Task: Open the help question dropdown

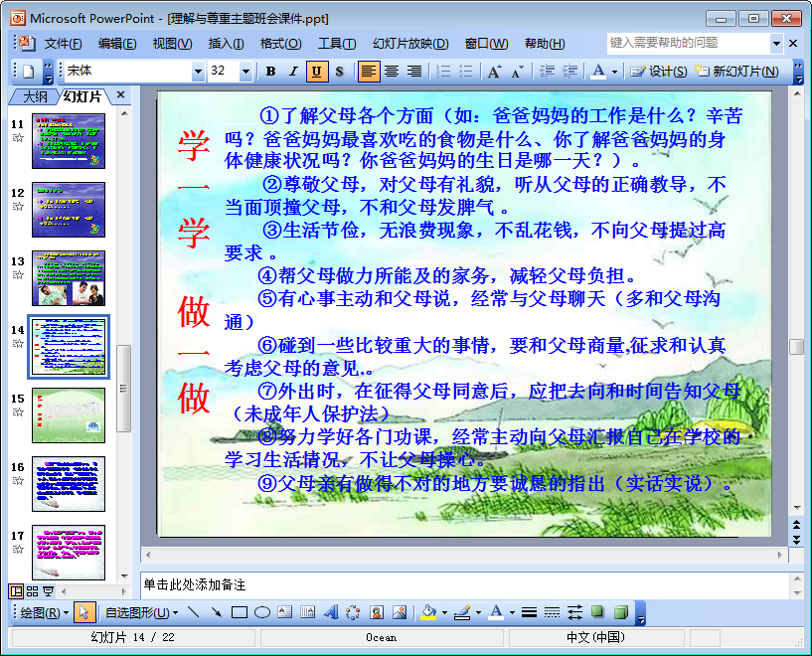Action: click(x=776, y=44)
